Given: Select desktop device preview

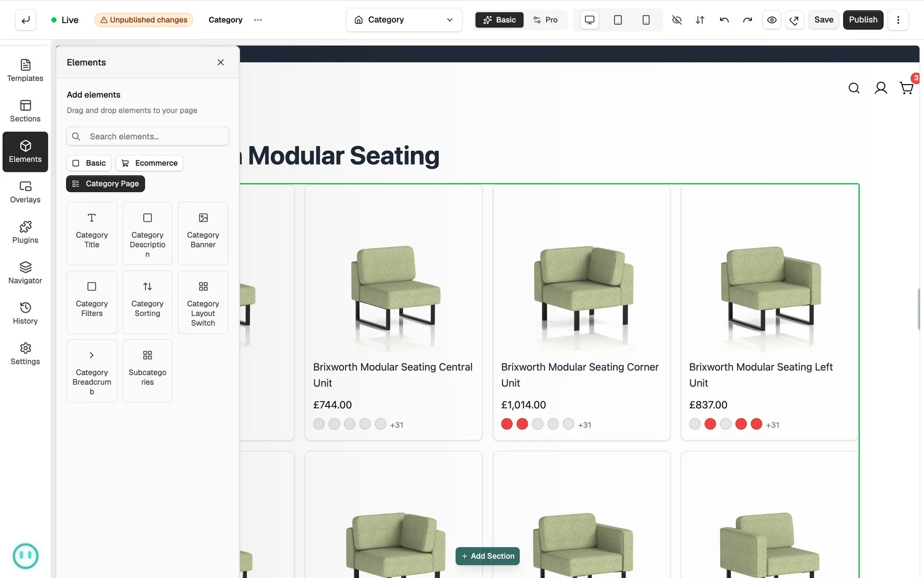Looking at the screenshot, I should pos(590,20).
